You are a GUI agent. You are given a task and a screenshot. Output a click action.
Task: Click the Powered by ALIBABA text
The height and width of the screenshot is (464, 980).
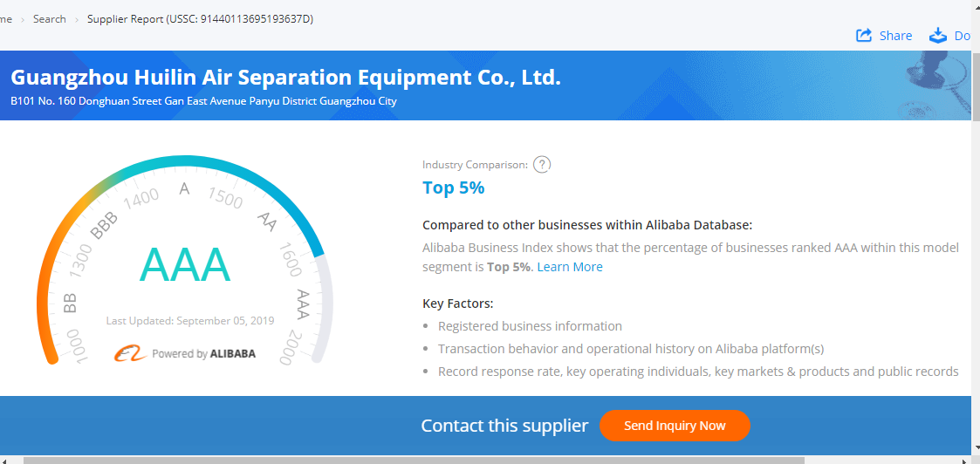[x=203, y=354]
